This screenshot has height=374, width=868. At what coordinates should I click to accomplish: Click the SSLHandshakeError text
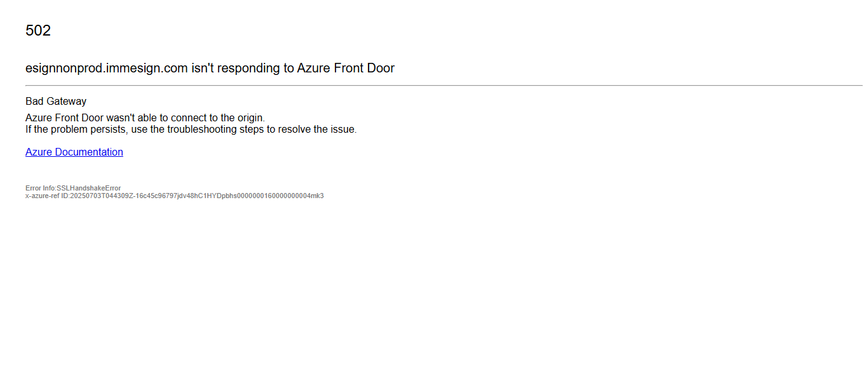(x=89, y=188)
